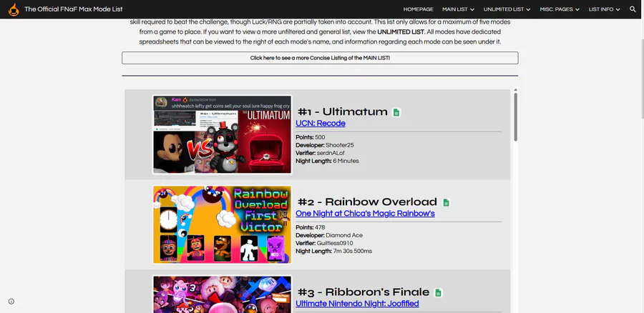Click the Concise Listing of the MAIN LIST button

320,58
